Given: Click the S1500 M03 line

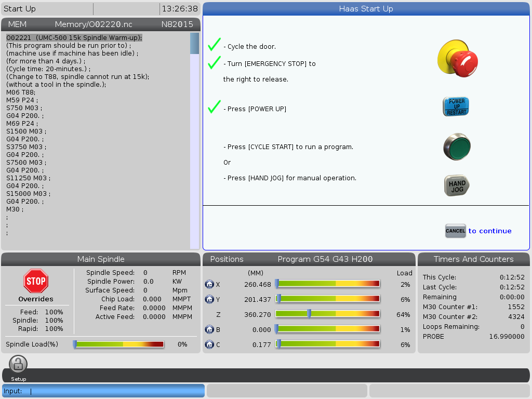Looking at the screenshot, I should (26, 131).
